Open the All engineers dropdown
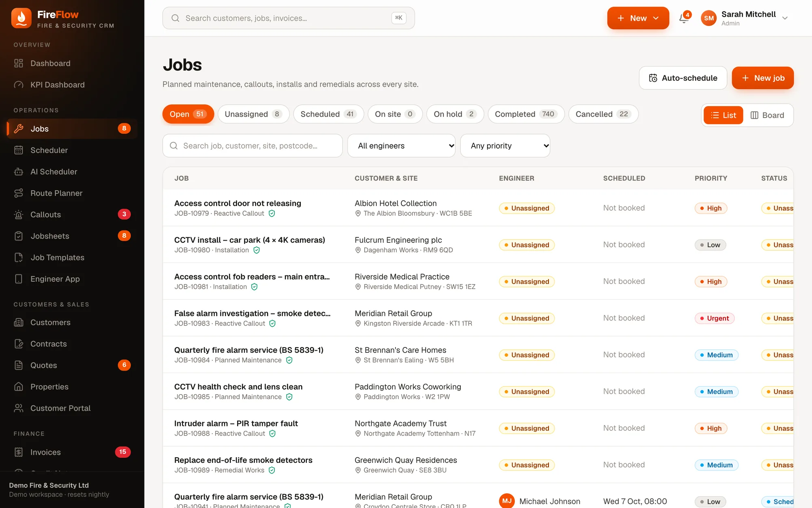The width and height of the screenshot is (812, 508). click(x=402, y=146)
